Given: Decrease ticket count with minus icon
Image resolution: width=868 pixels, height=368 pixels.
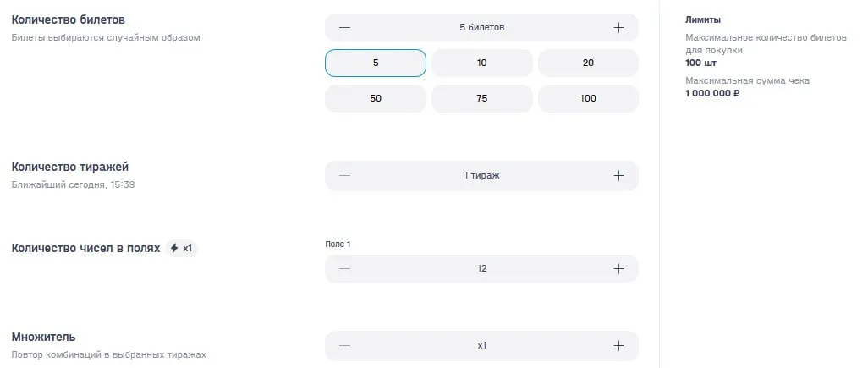Looking at the screenshot, I should (344, 27).
